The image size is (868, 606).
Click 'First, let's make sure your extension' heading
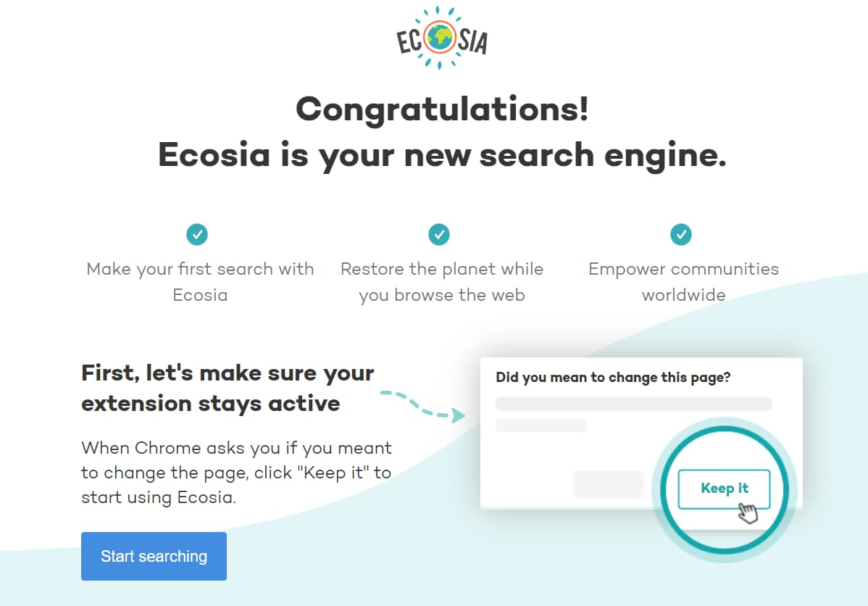[228, 389]
